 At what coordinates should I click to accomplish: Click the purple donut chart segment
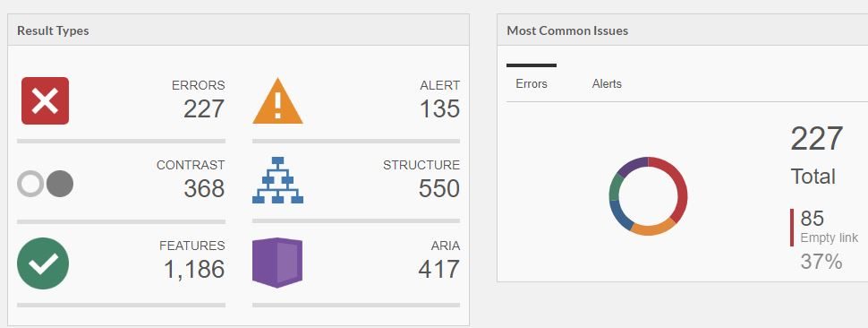pos(632,165)
